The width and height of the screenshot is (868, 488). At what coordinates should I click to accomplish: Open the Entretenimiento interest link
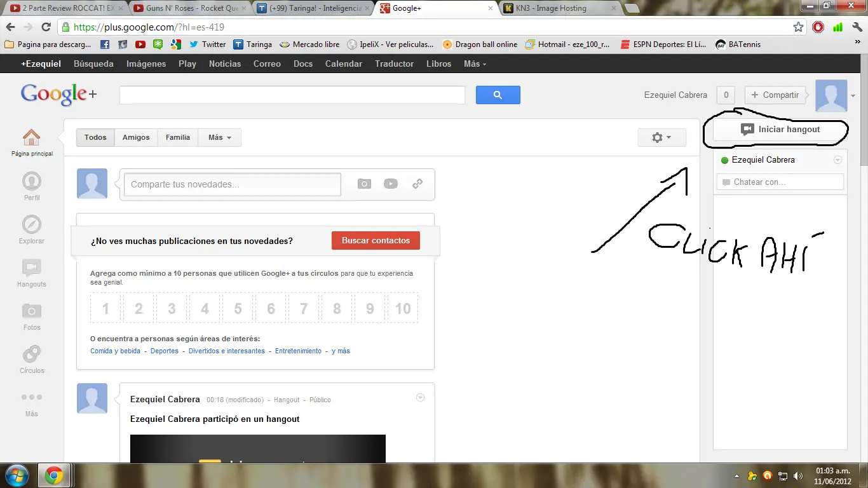point(298,351)
